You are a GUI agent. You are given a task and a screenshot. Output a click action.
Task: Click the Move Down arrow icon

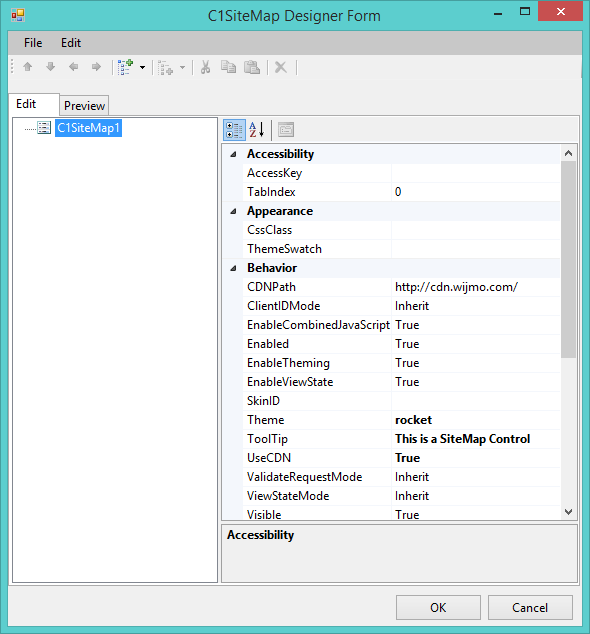(51, 67)
